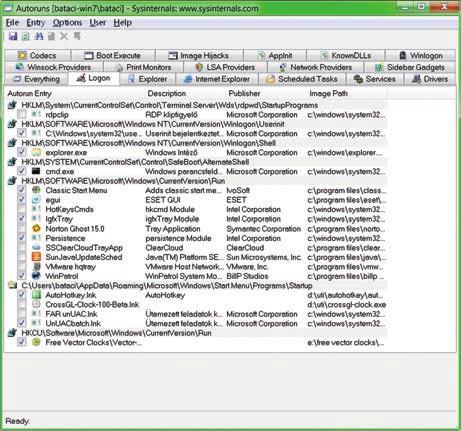
Task: Click the Properties toolbar icon
Action: (51, 36)
